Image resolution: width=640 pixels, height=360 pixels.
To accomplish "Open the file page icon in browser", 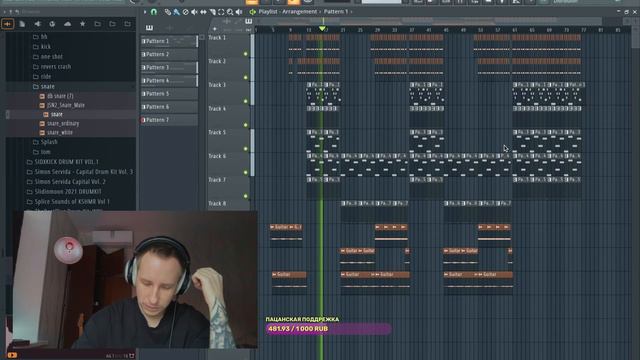I will pos(22,24).
